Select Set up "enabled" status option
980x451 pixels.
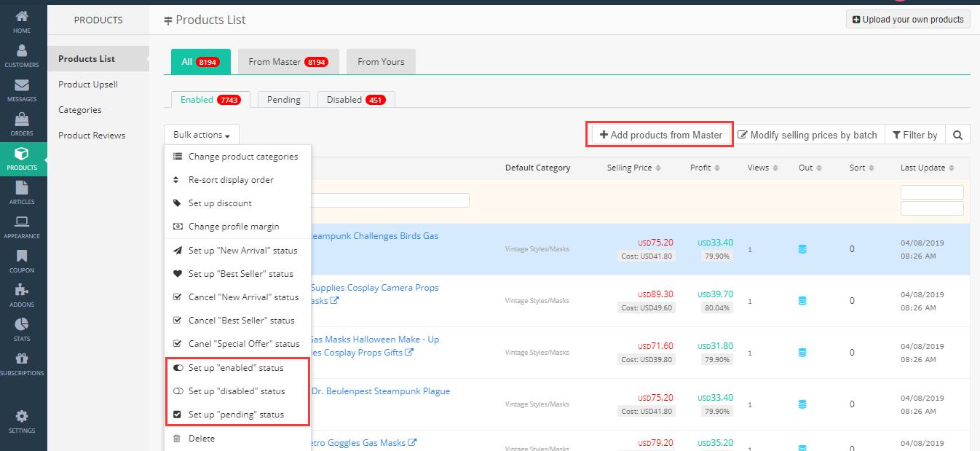tap(236, 368)
